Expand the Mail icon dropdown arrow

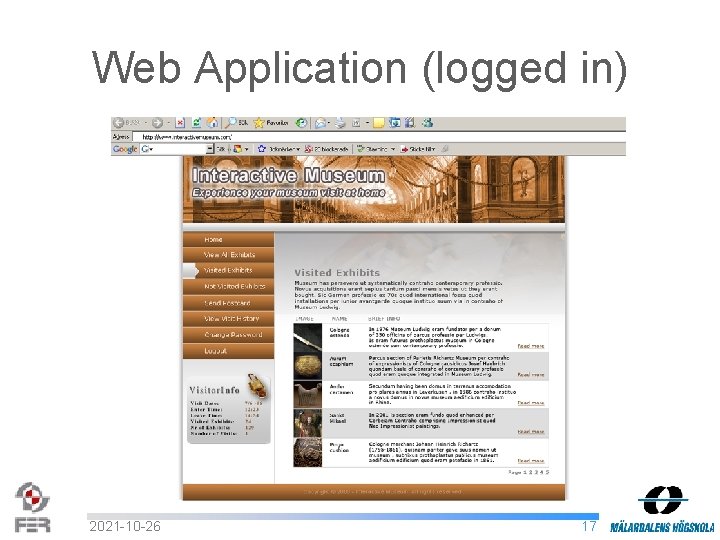(x=329, y=123)
